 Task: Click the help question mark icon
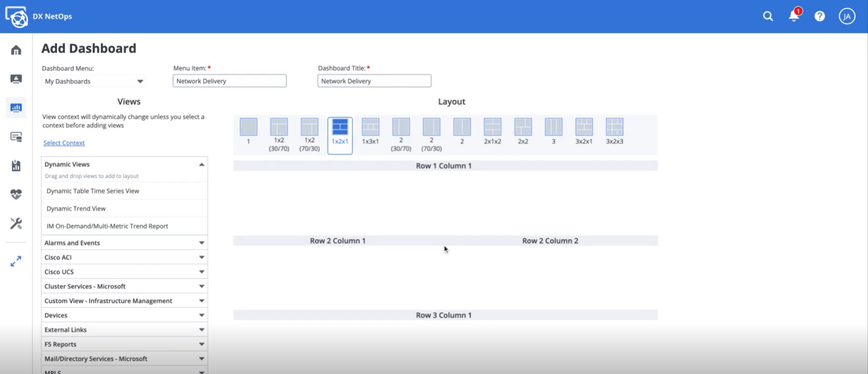coord(820,16)
